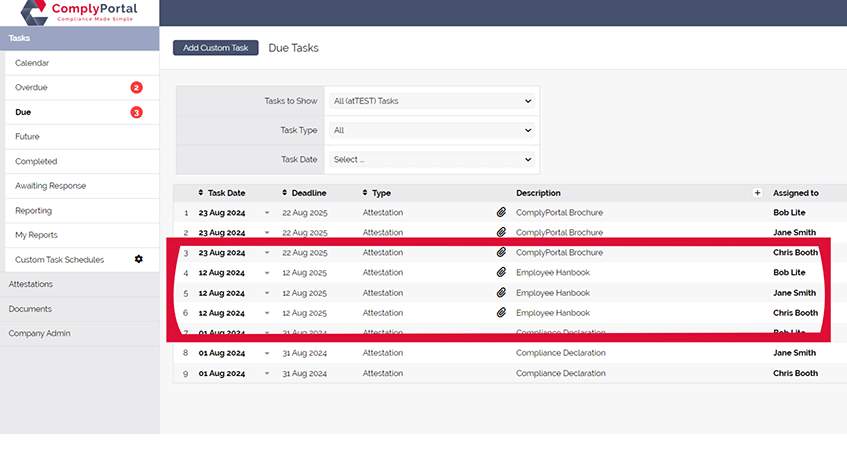847x475 pixels.
Task: Open attachment for Jane Smith's Employee Hanbook
Action: tap(501, 293)
